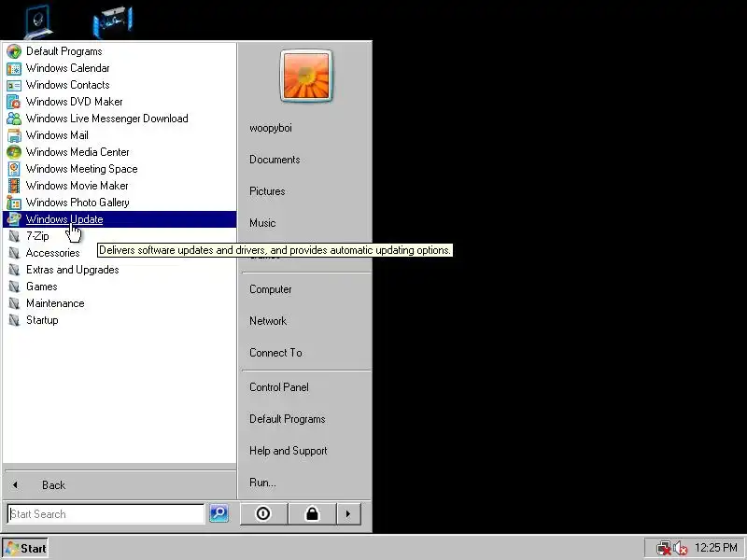Click the Maintenance folder icon
The height and width of the screenshot is (560, 747).
click(x=14, y=303)
